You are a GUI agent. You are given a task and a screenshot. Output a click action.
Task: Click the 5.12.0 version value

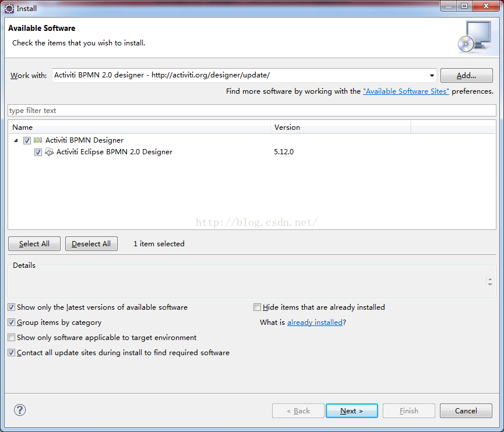pos(284,151)
